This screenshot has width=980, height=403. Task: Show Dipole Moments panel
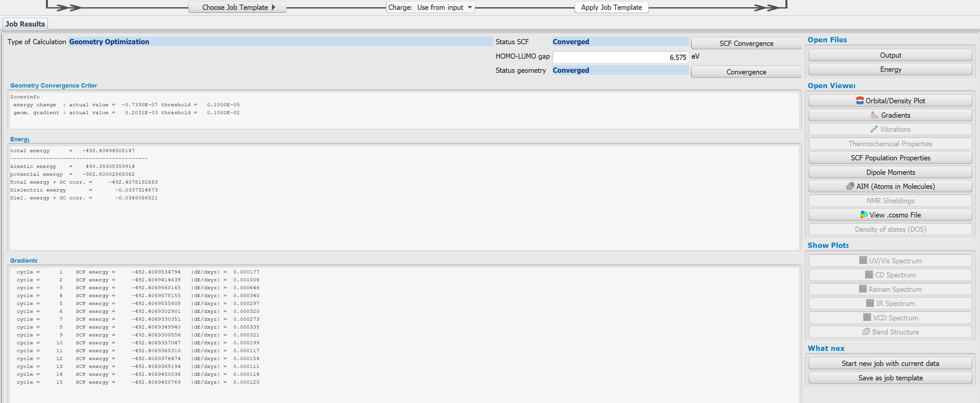[x=891, y=172]
